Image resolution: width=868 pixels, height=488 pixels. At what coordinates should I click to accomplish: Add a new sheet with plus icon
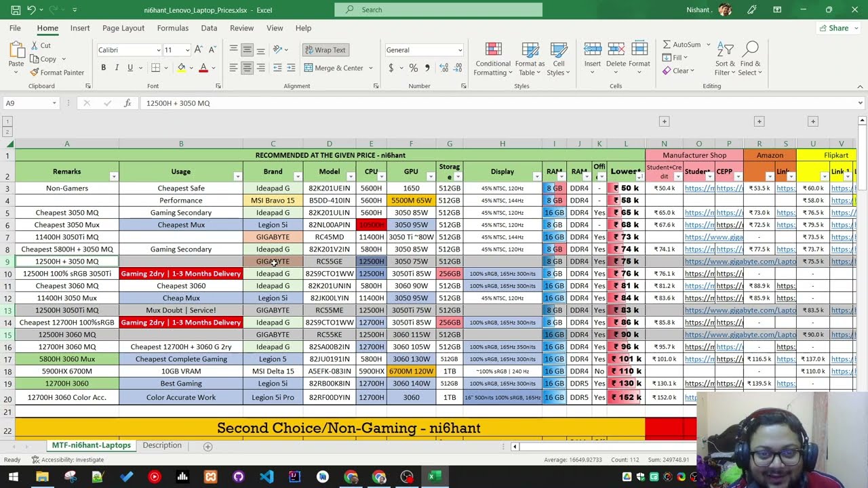(208, 446)
